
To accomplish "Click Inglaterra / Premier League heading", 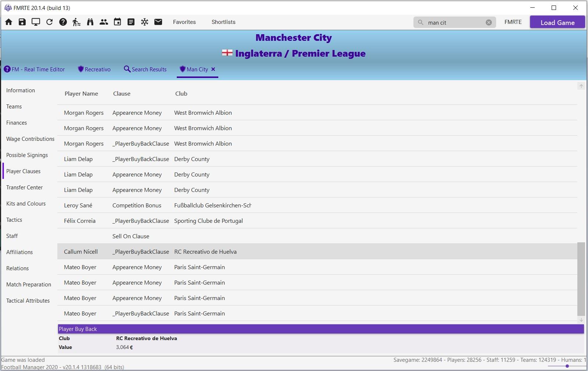I will 300,53.
